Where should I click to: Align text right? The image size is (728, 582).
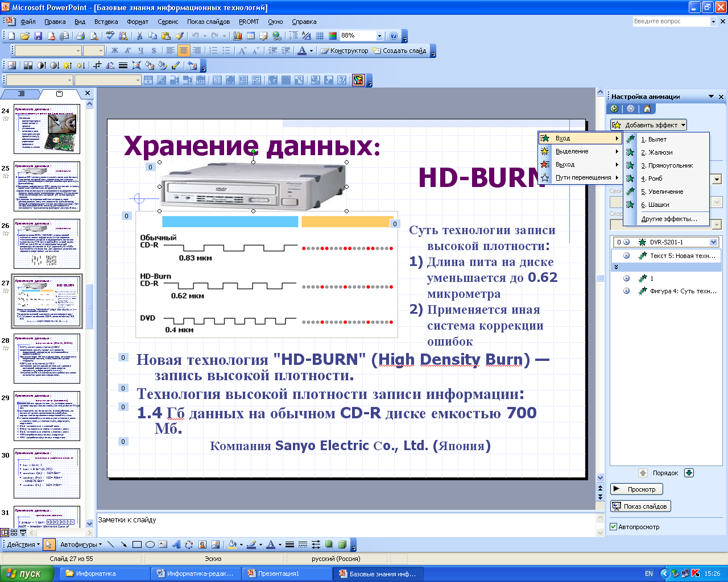[x=197, y=51]
